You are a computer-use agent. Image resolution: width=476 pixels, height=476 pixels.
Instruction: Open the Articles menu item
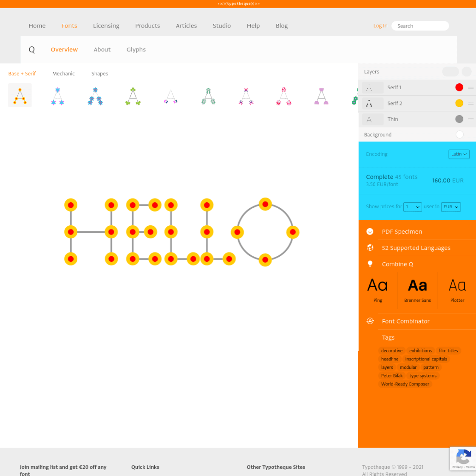[x=187, y=26]
